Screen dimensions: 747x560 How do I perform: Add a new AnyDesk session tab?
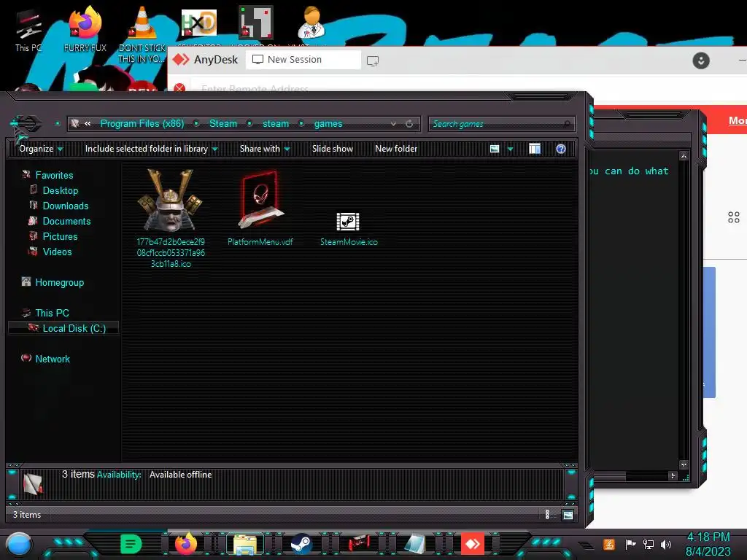[373, 61]
